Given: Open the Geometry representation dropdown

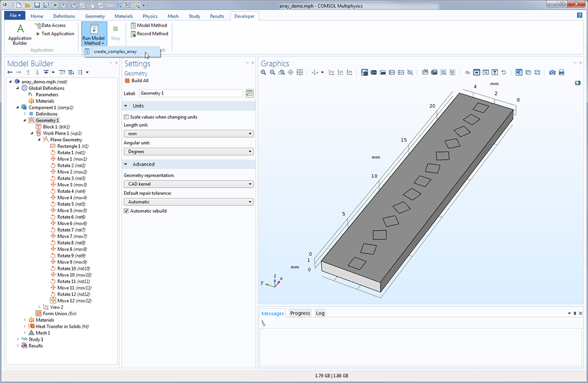Looking at the screenshot, I should coord(188,184).
